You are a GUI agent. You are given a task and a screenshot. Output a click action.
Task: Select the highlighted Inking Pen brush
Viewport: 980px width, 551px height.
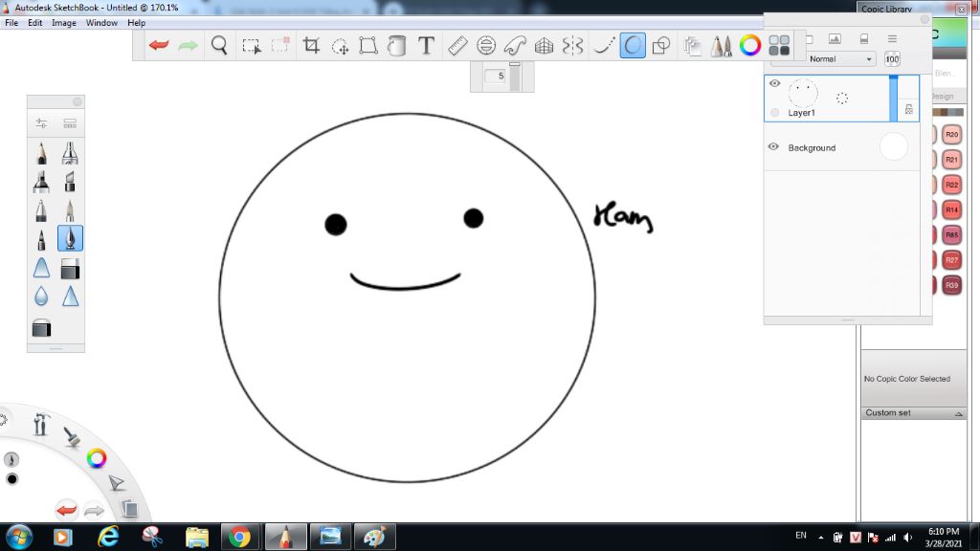[70, 238]
